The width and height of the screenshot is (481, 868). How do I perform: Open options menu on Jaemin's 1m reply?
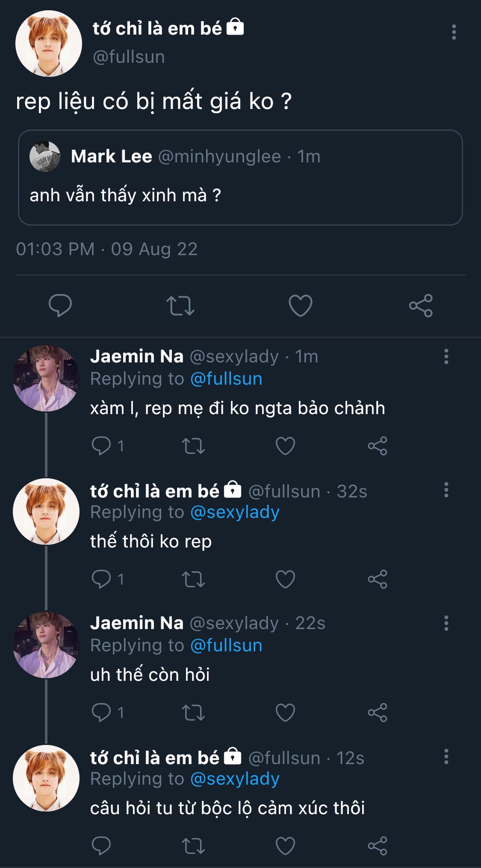pyautogui.click(x=446, y=357)
